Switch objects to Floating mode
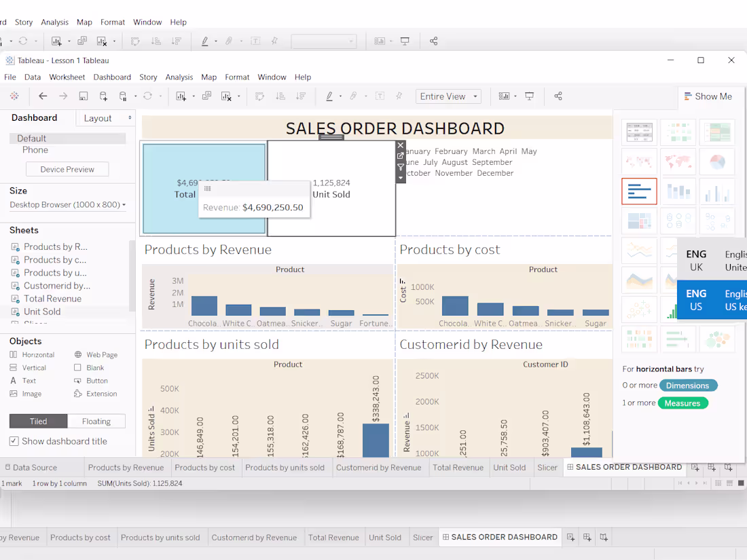Viewport: 747px width, 560px height. point(96,421)
